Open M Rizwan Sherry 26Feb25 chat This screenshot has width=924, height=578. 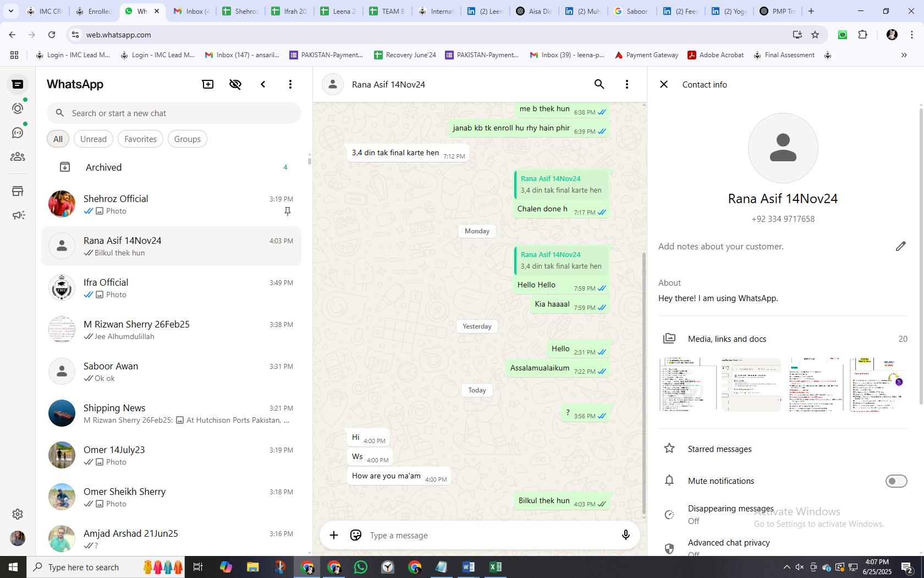(172, 330)
